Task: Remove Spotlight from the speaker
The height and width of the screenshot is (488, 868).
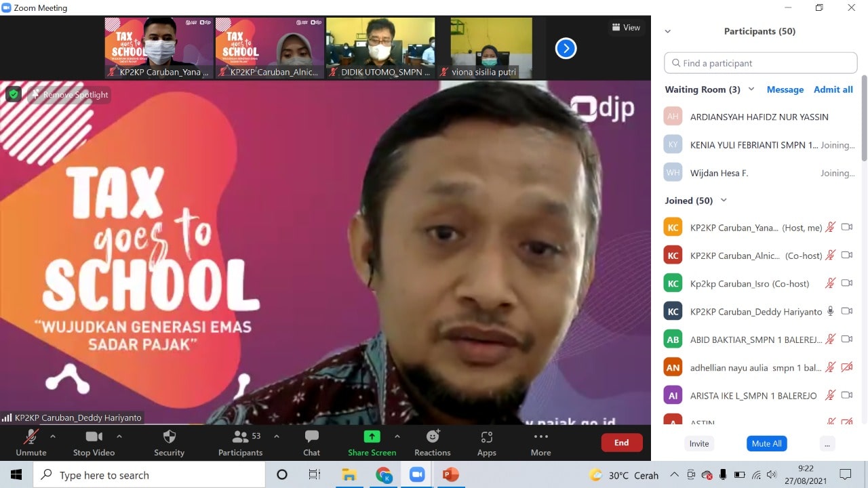Action: point(69,95)
